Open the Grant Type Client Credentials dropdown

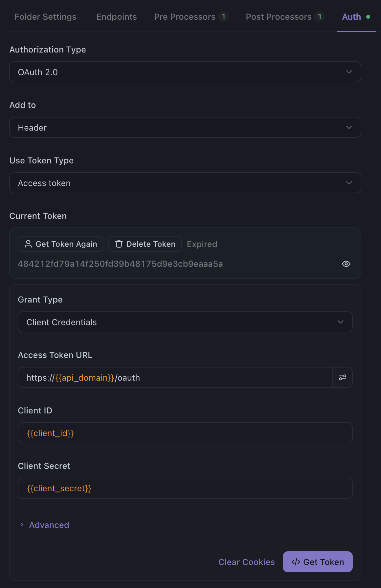[185, 322]
